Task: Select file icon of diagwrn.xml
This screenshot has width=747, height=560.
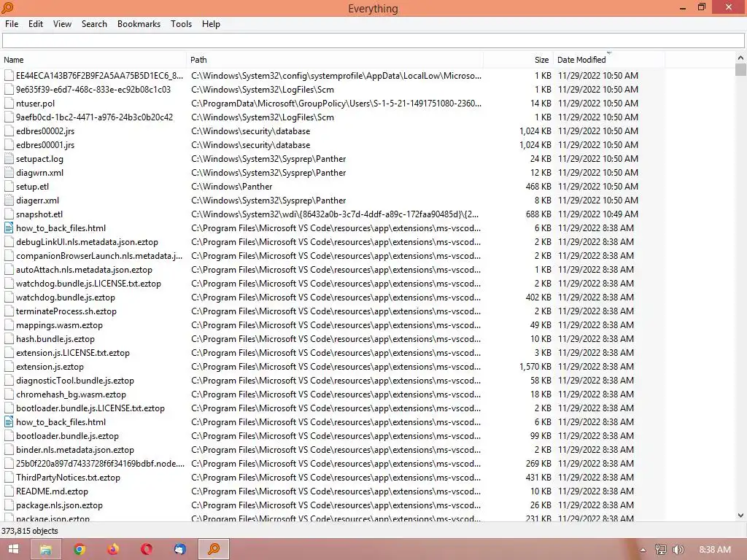Action: tap(9, 172)
